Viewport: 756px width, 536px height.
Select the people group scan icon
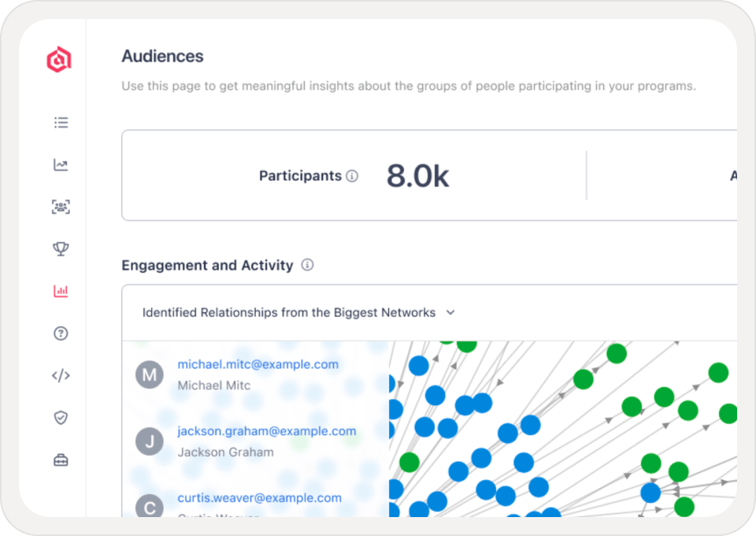click(x=61, y=207)
